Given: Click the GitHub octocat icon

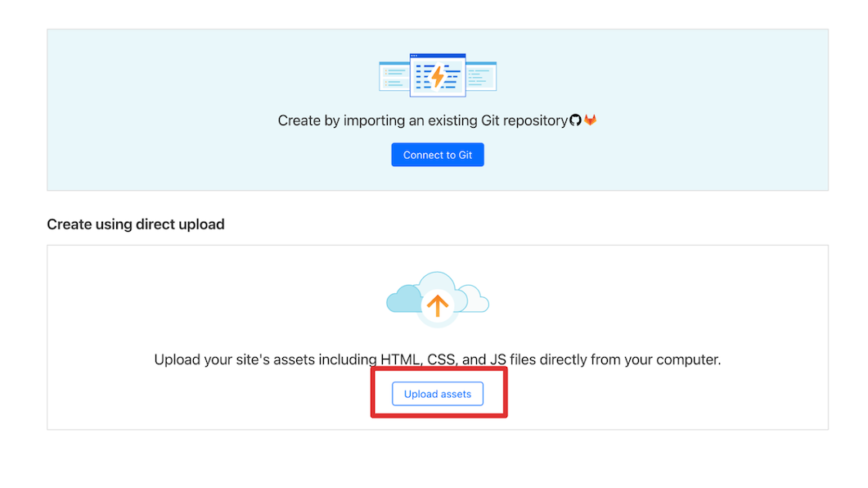Looking at the screenshot, I should click(x=575, y=120).
